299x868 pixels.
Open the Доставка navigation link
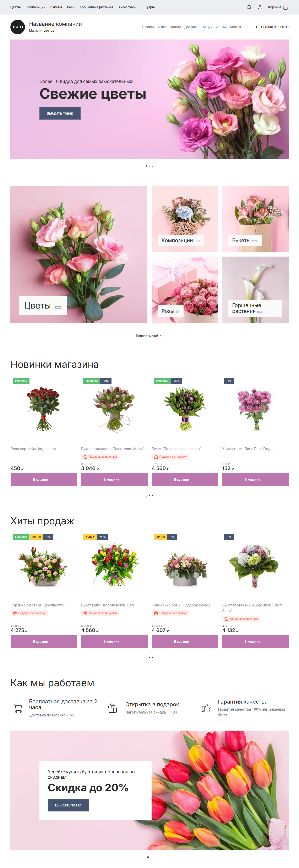point(192,27)
